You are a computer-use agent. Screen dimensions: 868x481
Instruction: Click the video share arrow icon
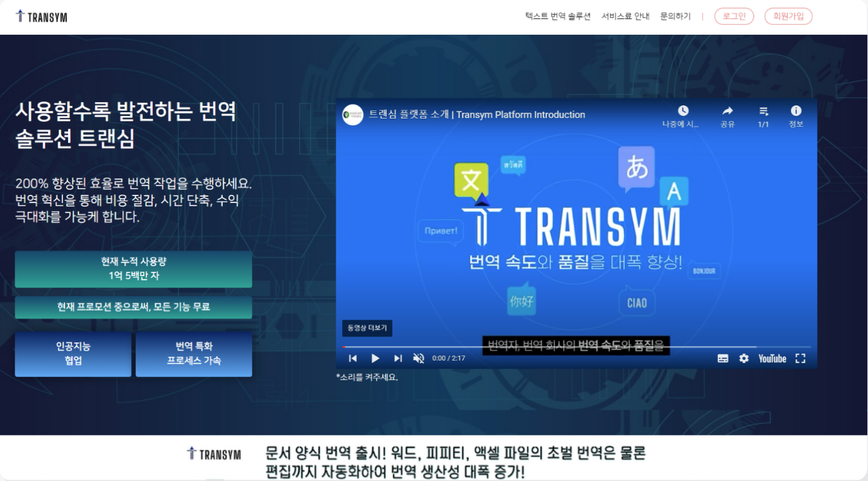point(727,111)
